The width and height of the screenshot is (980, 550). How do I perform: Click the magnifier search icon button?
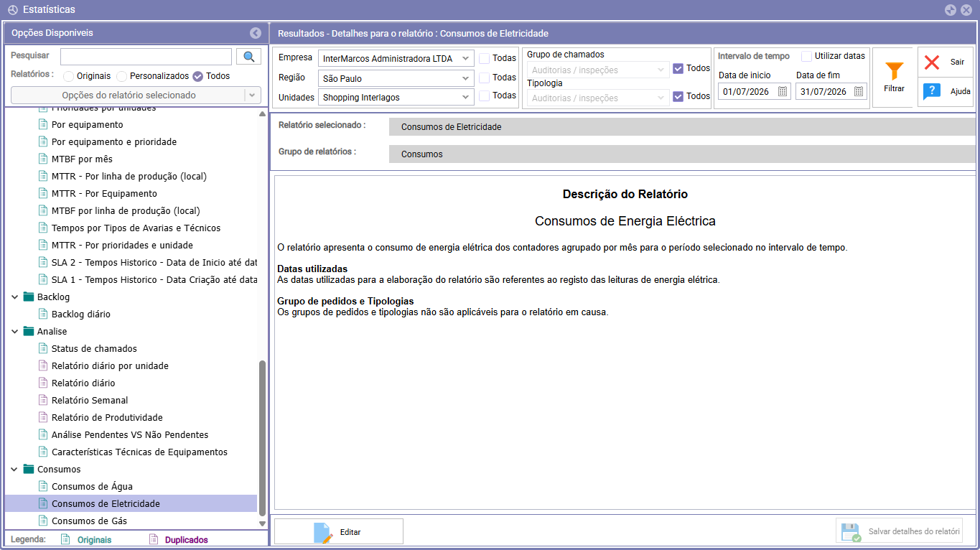pos(248,57)
